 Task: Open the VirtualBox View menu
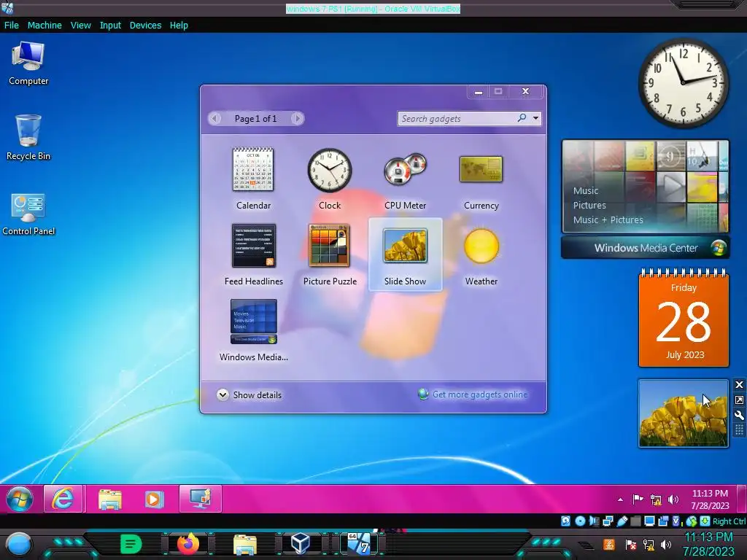(80, 26)
